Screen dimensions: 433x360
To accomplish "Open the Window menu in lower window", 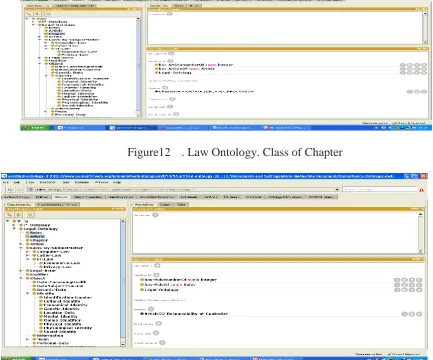I will coord(101,183).
